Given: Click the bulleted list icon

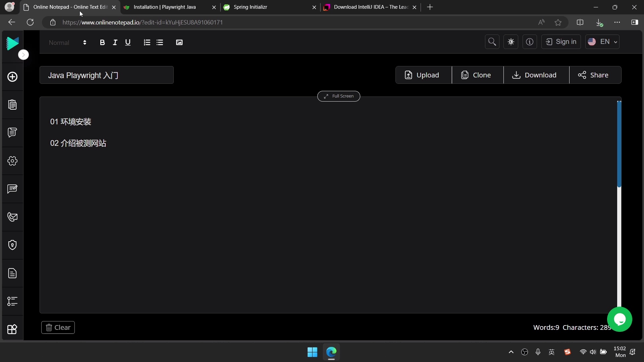Looking at the screenshot, I should tap(160, 42).
